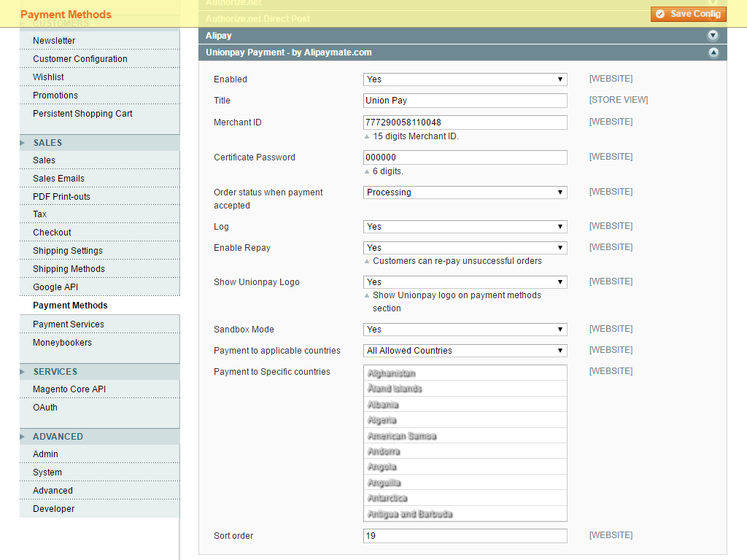Focus the Sort order text field
Screen dimensions: 747x560
[465, 536]
